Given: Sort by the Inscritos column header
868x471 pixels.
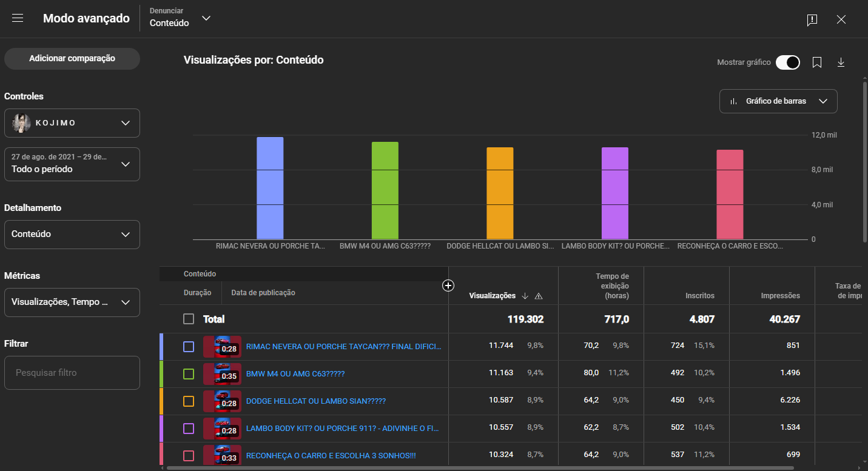Looking at the screenshot, I should 699,296.
